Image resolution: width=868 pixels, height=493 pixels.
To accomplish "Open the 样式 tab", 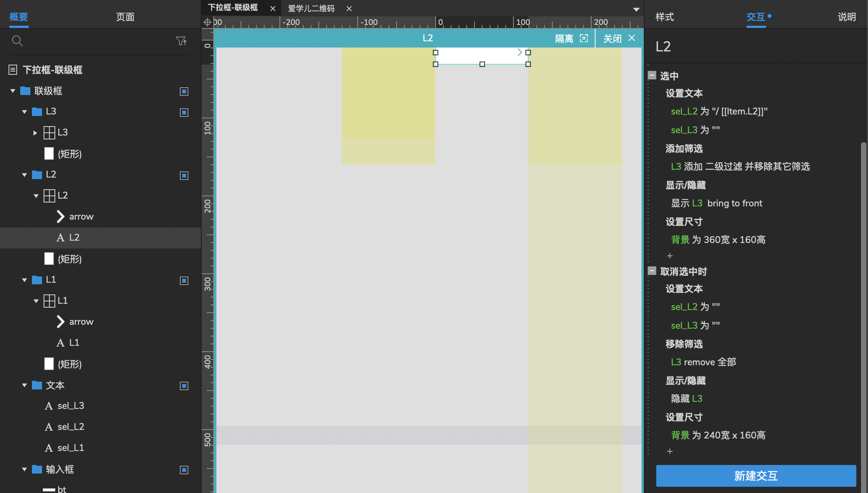I will (x=665, y=17).
